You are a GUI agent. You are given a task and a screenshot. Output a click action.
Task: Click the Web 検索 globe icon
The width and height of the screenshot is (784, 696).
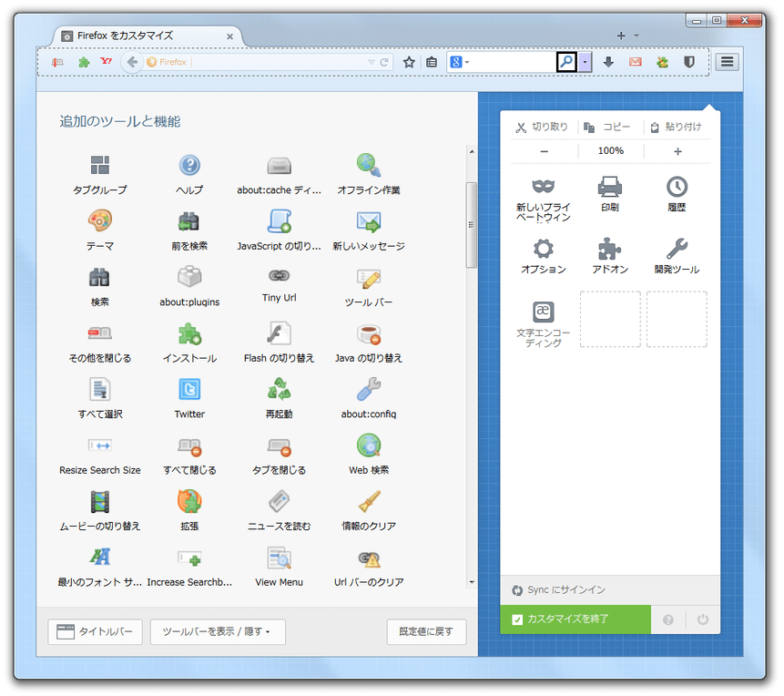[x=369, y=445]
